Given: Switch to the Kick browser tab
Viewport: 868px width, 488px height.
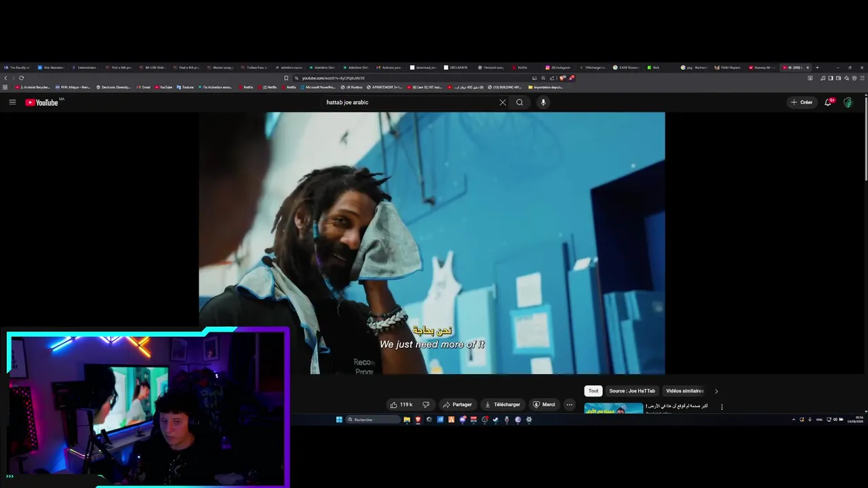Looking at the screenshot, I should (658, 67).
